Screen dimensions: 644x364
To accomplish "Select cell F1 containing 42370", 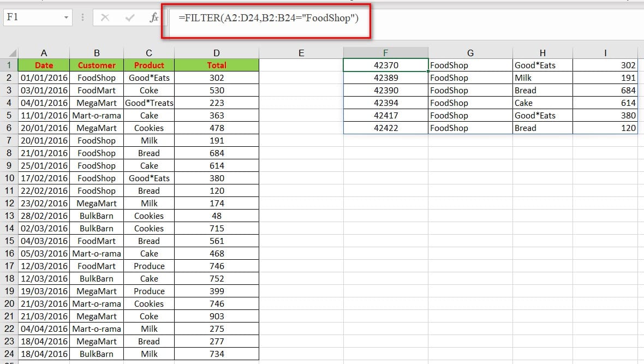I will [385, 65].
